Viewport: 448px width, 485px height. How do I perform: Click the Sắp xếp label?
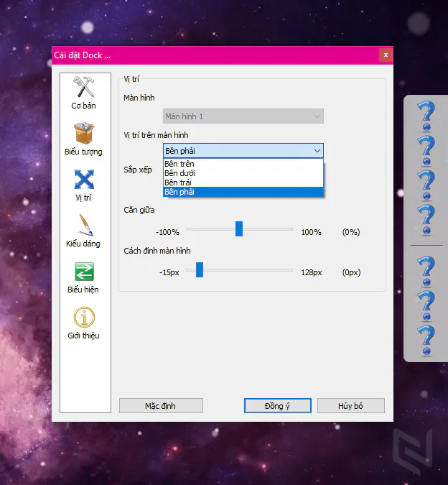(x=138, y=170)
